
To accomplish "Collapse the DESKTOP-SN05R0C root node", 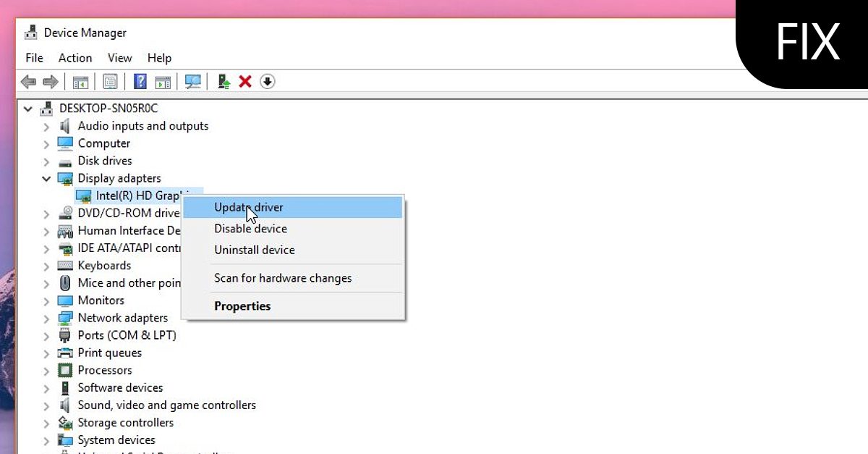I will tap(28, 108).
